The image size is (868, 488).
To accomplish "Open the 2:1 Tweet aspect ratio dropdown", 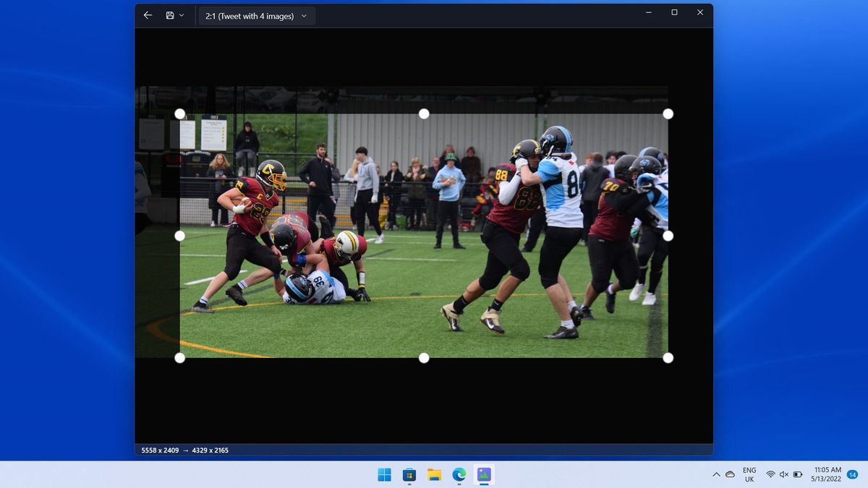I will [x=256, y=14].
